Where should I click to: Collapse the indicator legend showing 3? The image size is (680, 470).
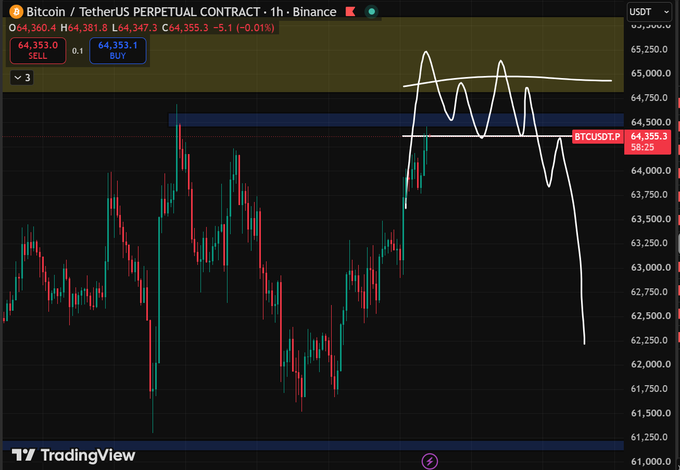tap(22, 78)
